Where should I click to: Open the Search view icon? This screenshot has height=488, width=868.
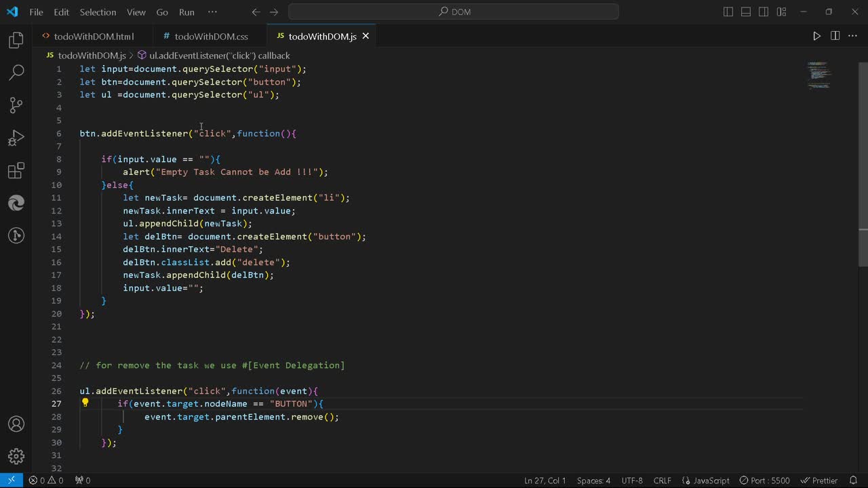point(16,73)
